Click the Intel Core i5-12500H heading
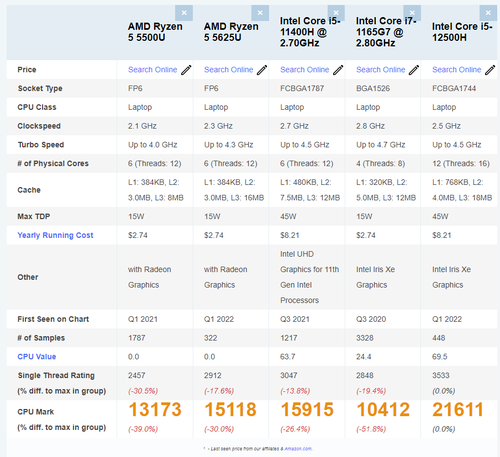 click(462, 32)
